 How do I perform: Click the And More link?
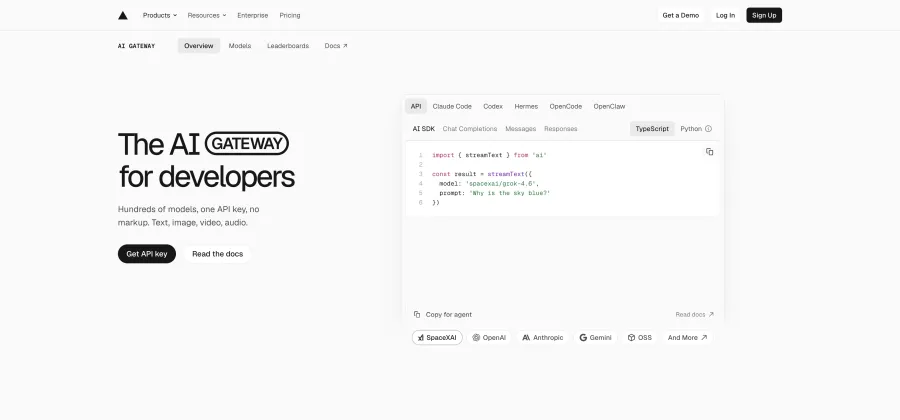[x=687, y=337]
